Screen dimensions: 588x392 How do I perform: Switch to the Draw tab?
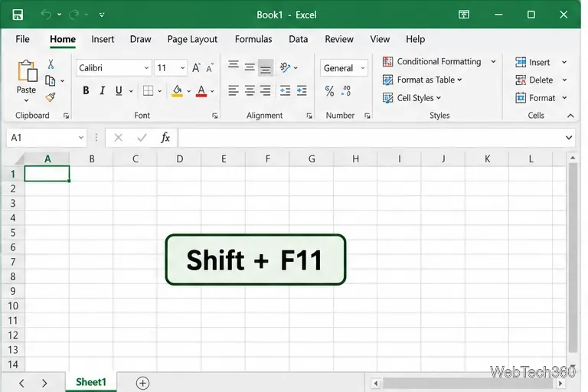[x=141, y=39]
